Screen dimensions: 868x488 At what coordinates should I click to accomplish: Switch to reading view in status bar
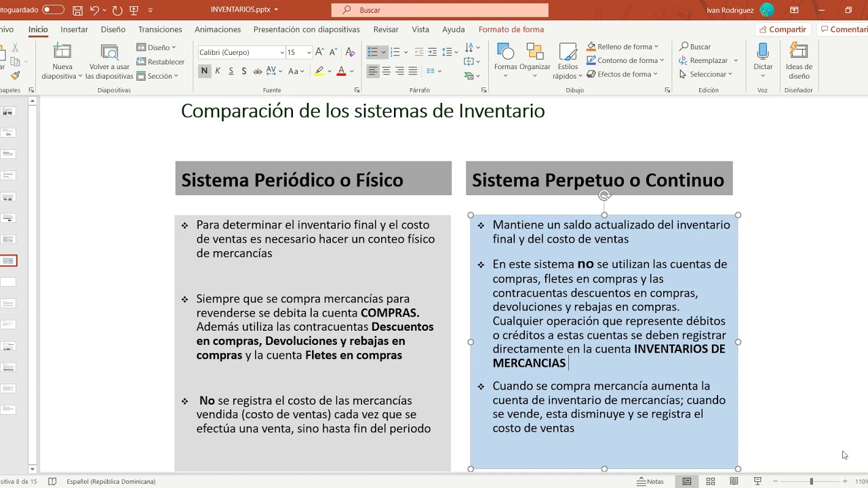[x=734, y=481]
